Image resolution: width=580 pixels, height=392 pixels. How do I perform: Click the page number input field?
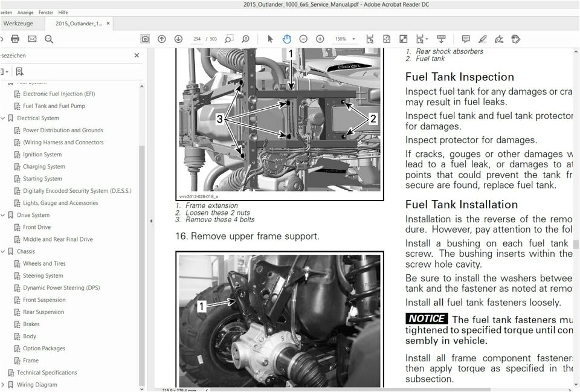click(198, 39)
